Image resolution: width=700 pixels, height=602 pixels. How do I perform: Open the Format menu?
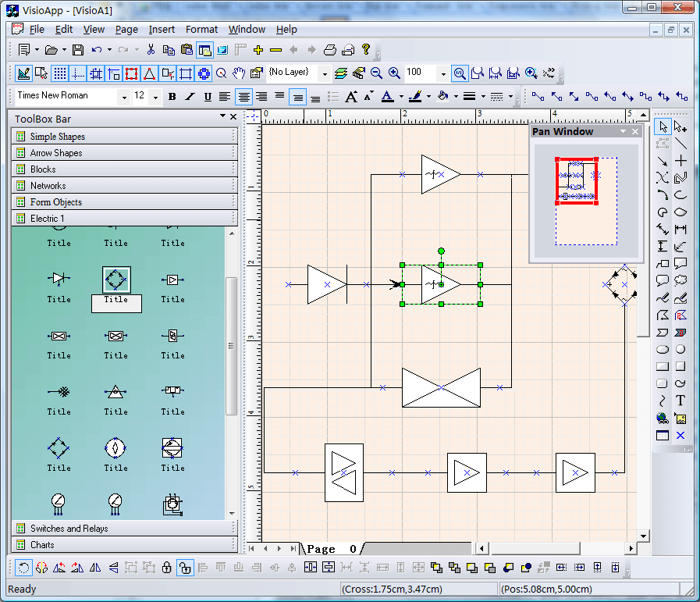point(202,30)
